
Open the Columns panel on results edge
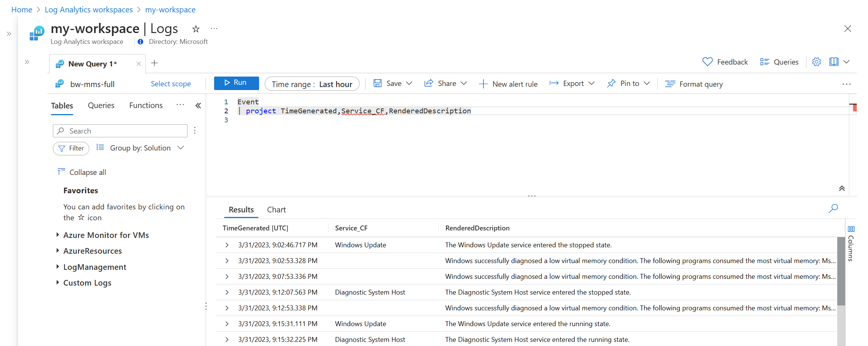(x=851, y=243)
